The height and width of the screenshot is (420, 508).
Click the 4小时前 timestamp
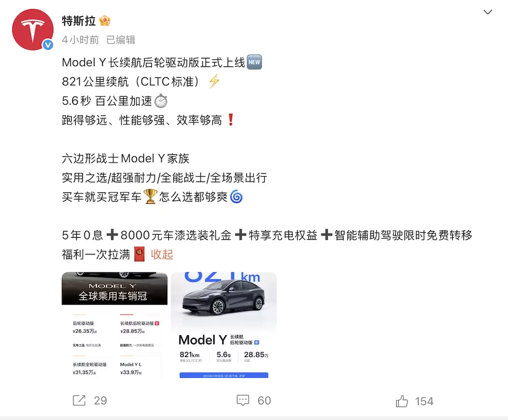coord(80,40)
